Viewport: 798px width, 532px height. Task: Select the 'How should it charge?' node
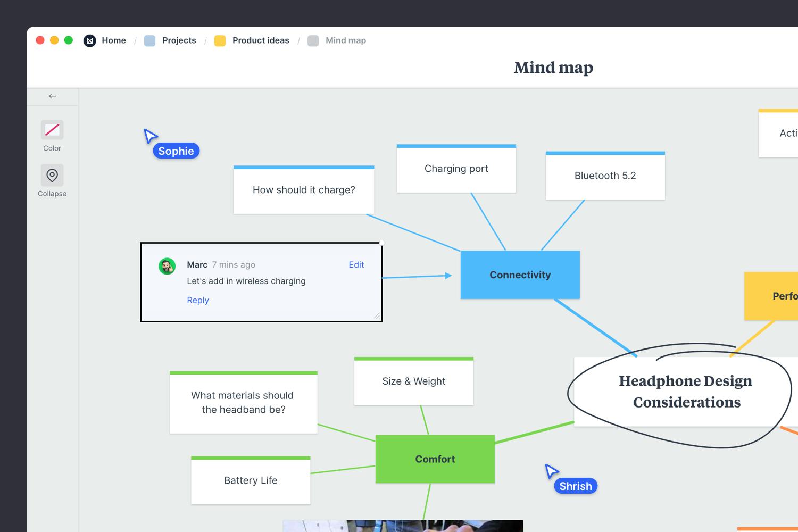[304, 190]
